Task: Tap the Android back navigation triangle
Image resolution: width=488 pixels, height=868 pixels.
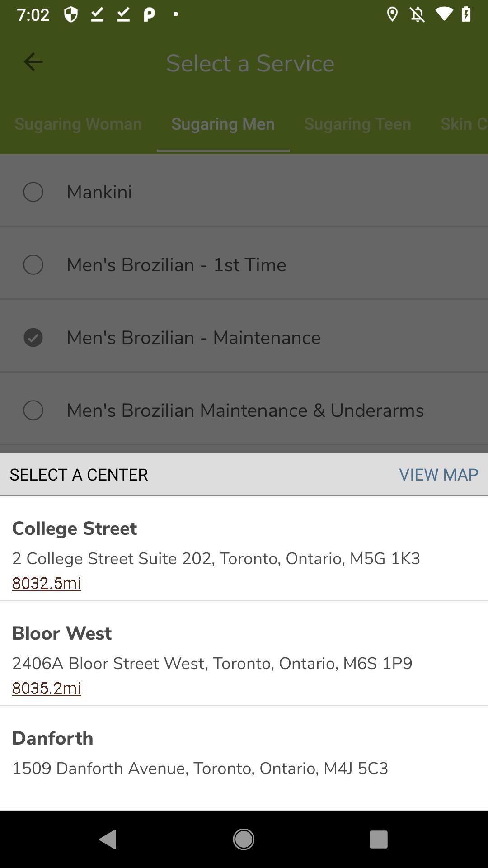Action: [x=108, y=839]
